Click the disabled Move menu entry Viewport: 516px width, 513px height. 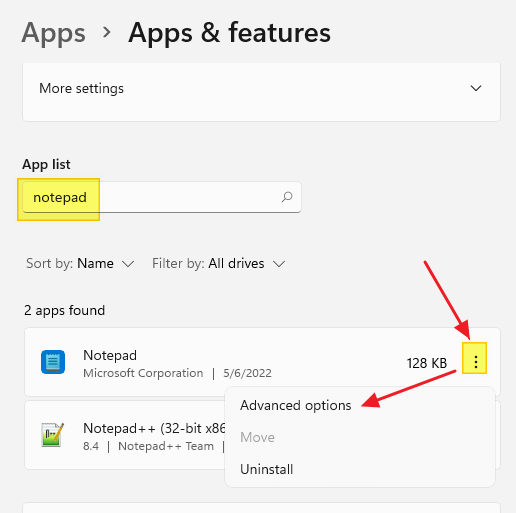tap(257, 437)
